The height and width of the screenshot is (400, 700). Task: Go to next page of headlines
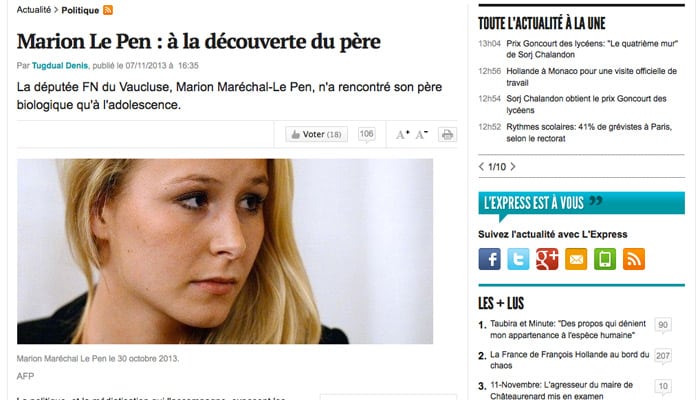tap(513, 167)
